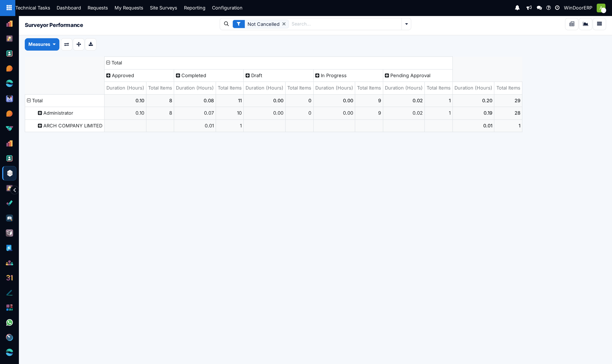Open the Reporting menu
The width and height of the screenshot is (612, 364).
(x=195, y=8)
